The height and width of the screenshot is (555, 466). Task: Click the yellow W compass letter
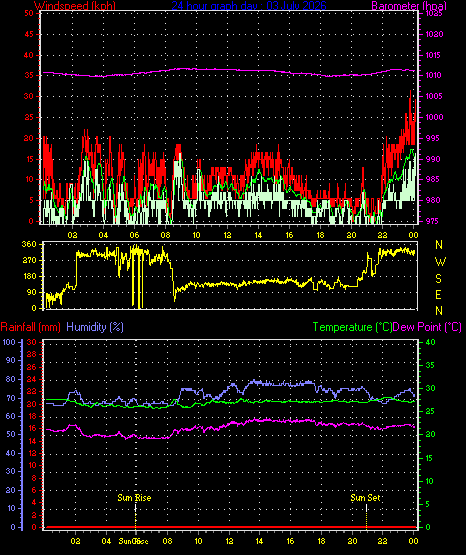[x=440, y=262]
